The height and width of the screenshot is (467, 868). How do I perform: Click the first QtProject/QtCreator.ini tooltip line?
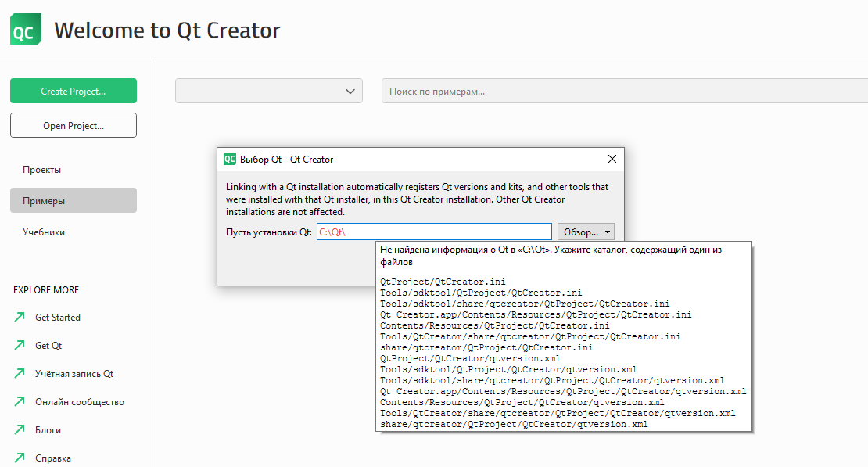(443, 282)
